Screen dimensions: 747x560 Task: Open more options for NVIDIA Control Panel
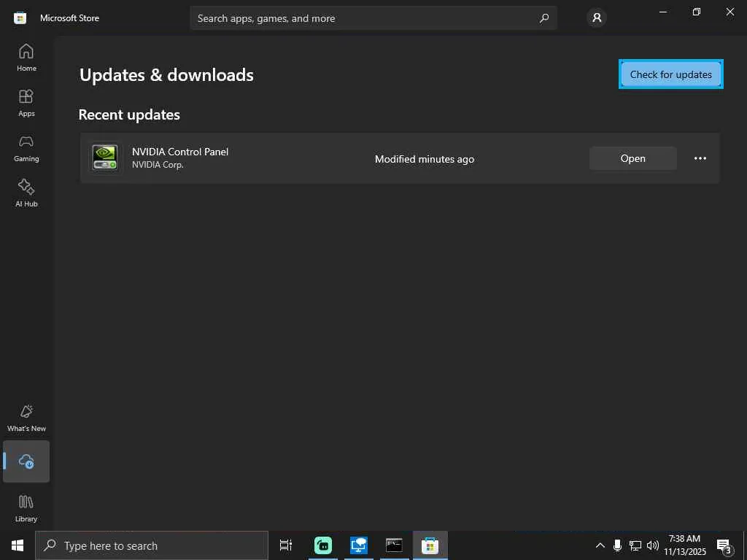pos(700,158)
